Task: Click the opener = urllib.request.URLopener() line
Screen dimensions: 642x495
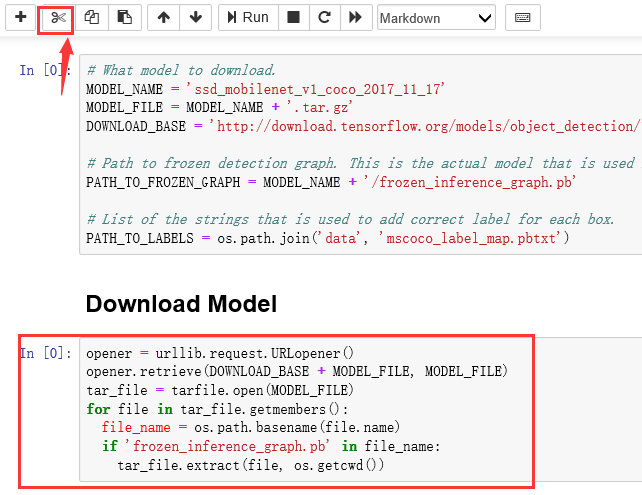Action: tap(220, 353)
